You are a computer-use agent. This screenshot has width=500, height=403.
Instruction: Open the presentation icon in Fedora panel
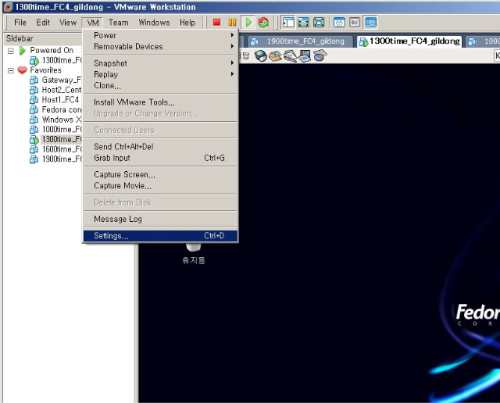pos(305,56)
